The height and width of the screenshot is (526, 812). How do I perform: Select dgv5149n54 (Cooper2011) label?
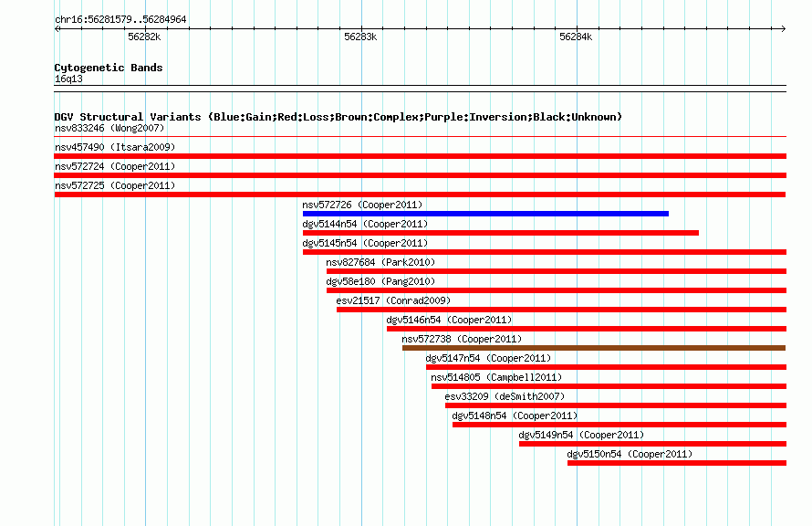pyautogui.click(x=581, y=435)
